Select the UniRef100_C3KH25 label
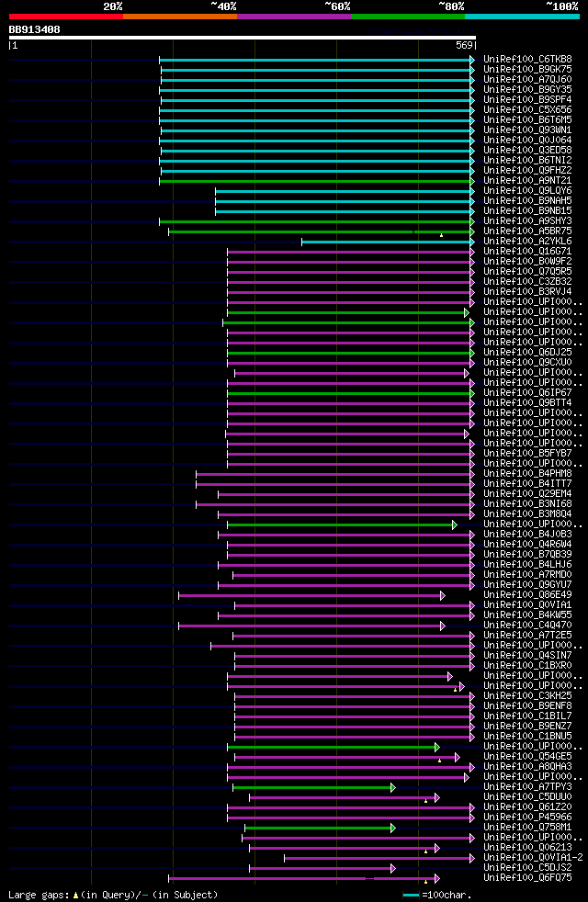The height and width of the screenshot is (902, 588). pyautogui.click(x=527, y=696)
